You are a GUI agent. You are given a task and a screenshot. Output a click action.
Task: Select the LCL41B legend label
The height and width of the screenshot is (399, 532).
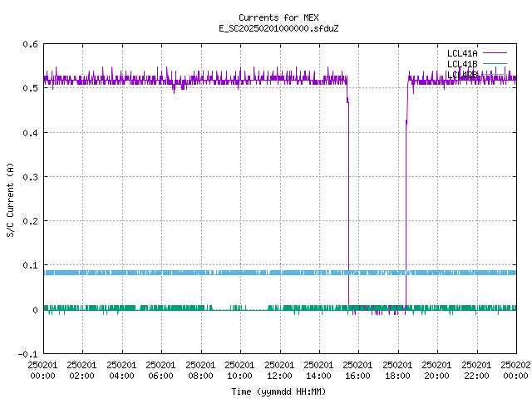[462, 64]
